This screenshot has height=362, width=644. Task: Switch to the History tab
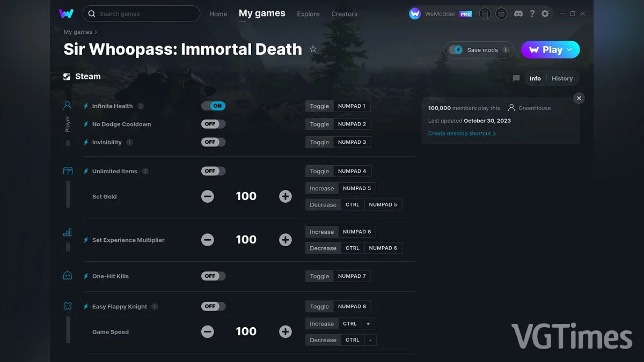pyautogui.click(x=562, y=78)
